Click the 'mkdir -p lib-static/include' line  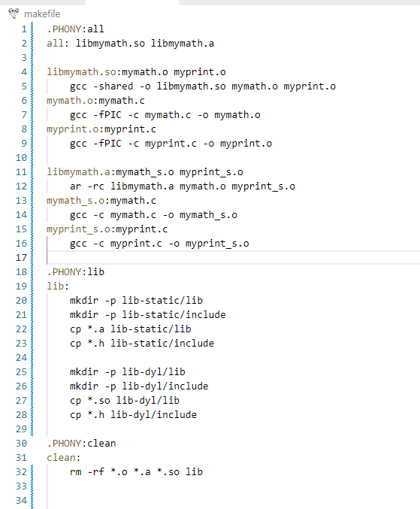[x=147, y=315]
